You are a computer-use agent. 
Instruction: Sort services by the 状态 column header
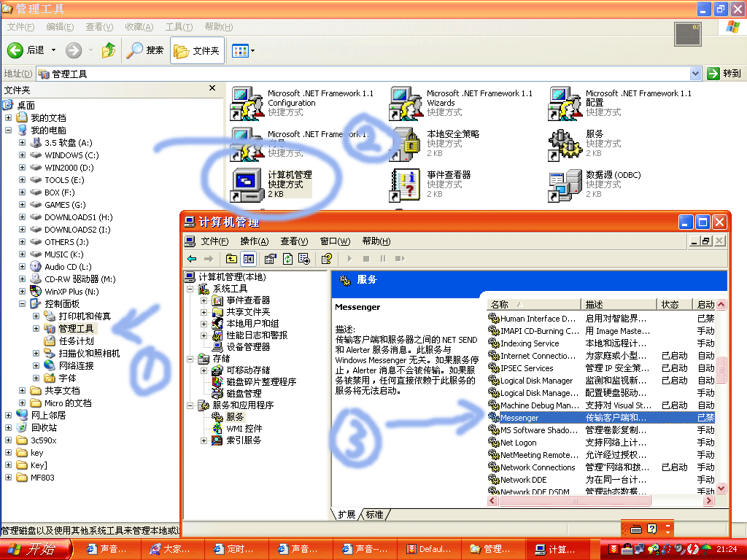click(675, 304)
